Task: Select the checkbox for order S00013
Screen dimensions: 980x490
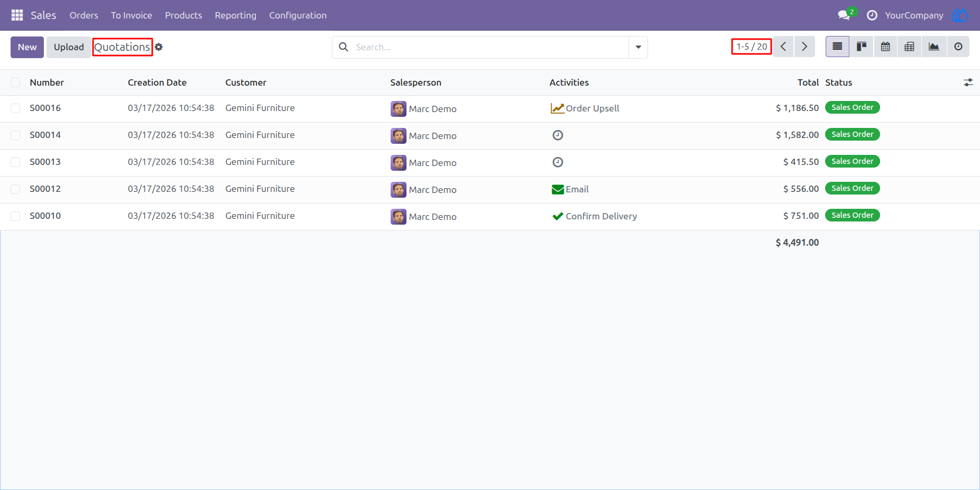Action: pos(15,162)
